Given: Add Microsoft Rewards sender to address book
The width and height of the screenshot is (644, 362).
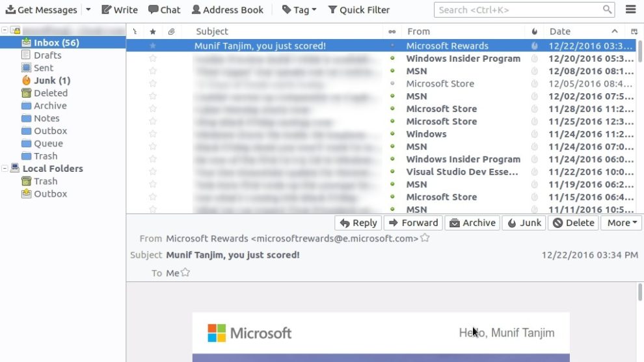Looking at the screenshot, I should pyautogui.click(x=425, y=238).
